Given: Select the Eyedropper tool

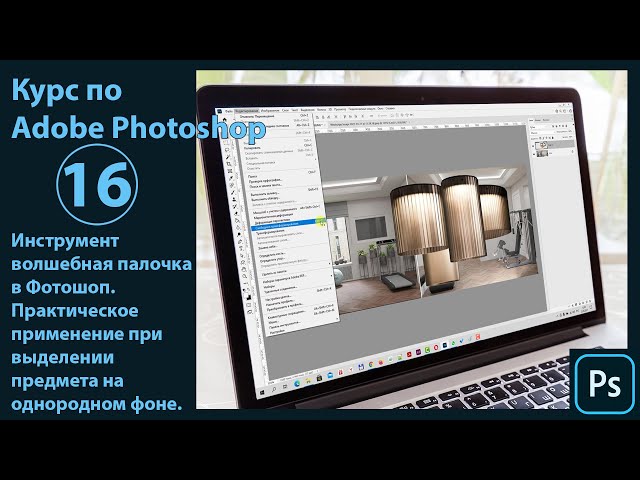Looking at the screenshot, I should pos(231,178).
